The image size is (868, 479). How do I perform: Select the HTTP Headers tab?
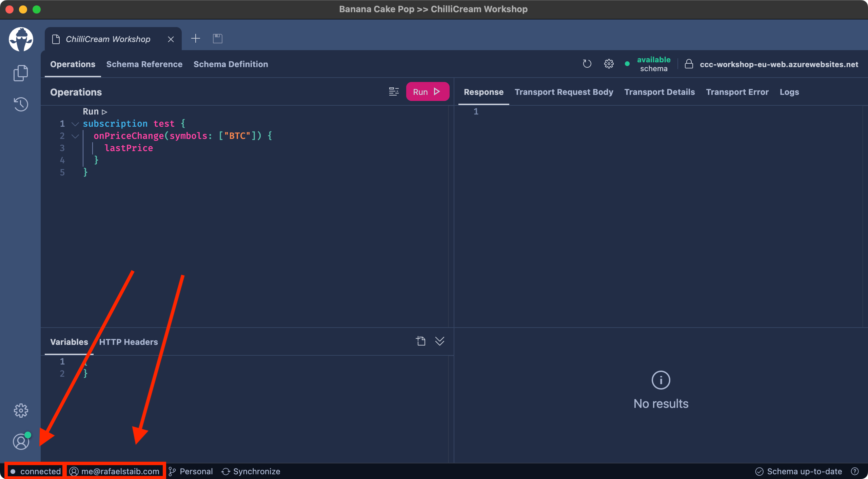[x=129, y=342]
